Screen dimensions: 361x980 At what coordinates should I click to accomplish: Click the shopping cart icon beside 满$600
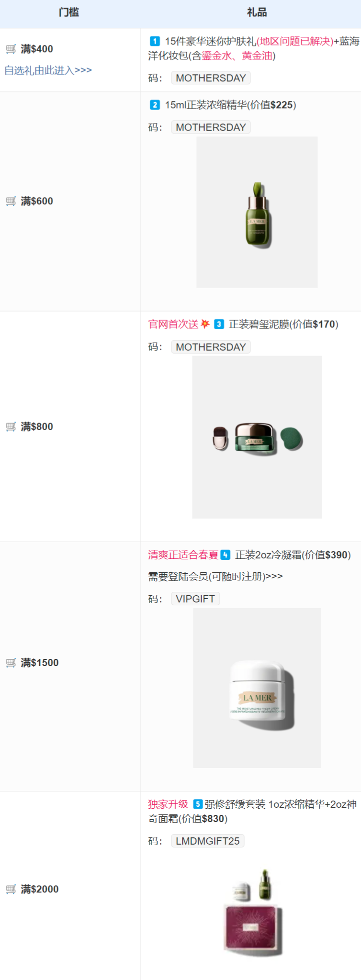pyautogui.click(x=11, y=201)
